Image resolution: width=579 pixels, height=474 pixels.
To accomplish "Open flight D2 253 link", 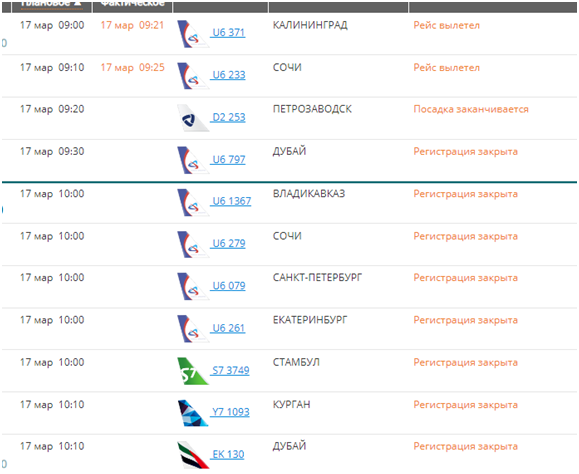I will 229,117.
